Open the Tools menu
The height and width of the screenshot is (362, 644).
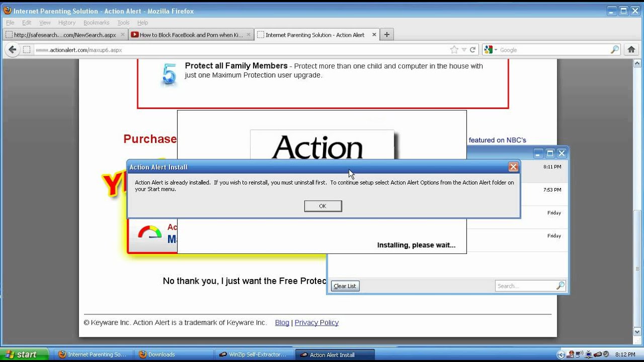click(x=123, y=23)
